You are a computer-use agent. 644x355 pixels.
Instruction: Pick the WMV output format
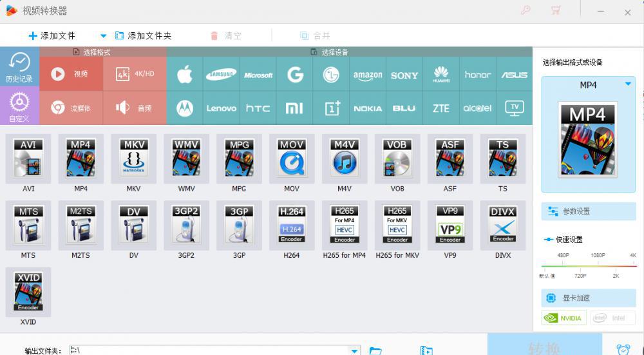tap(186, 158)
